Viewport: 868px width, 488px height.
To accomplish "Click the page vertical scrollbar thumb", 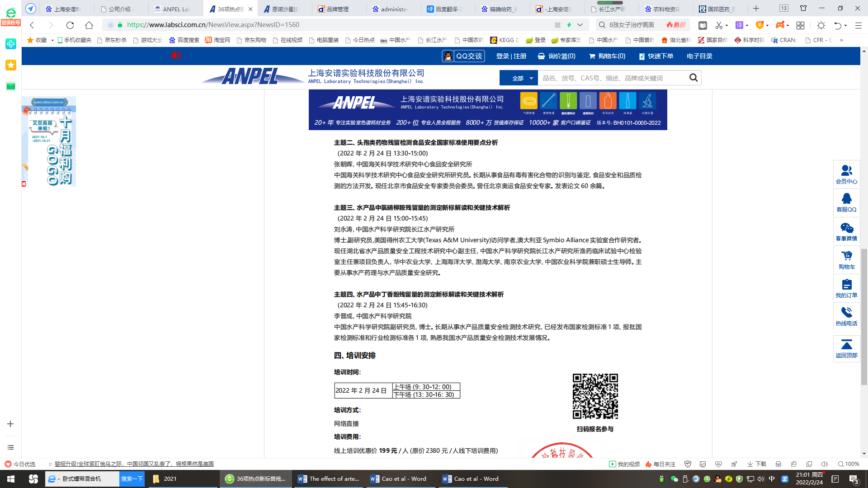I will click(864, 316).
